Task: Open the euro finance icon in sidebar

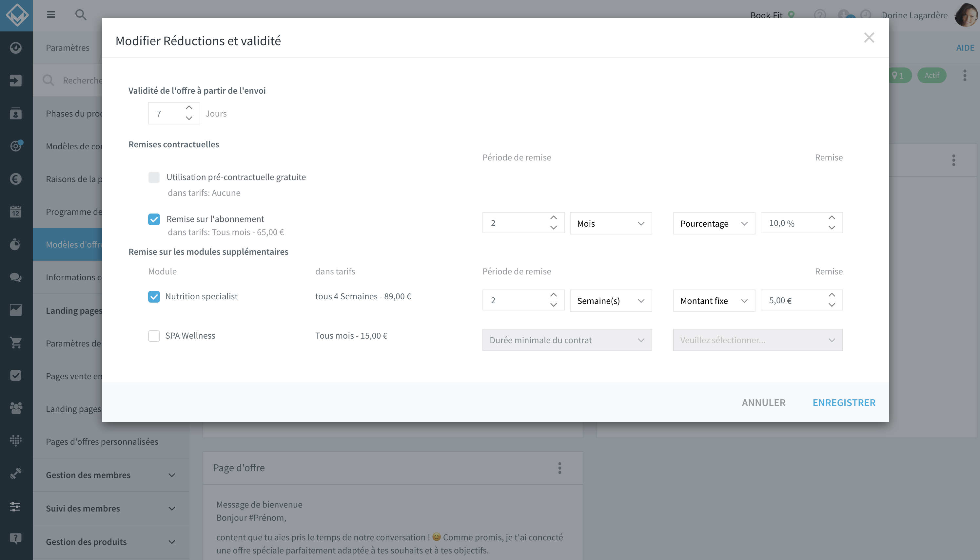Action: click(16, 178)
